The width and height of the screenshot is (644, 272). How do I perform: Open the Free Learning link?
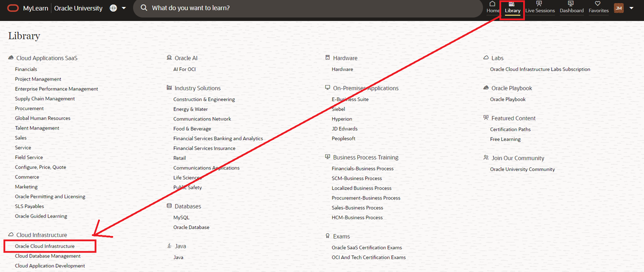tap(505, 139)
